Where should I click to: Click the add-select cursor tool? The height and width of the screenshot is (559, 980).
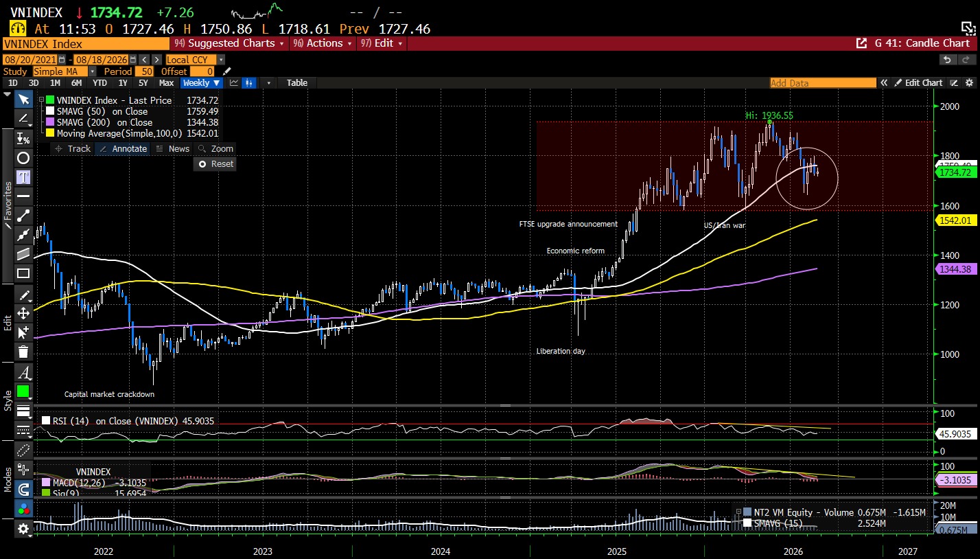(23, 333)
